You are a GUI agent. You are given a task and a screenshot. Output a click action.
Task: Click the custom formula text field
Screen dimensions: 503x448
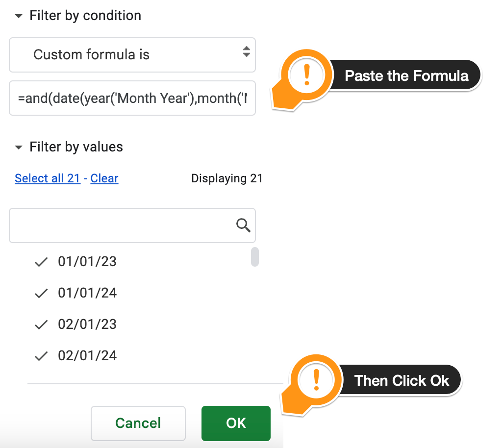pos(132,99)
